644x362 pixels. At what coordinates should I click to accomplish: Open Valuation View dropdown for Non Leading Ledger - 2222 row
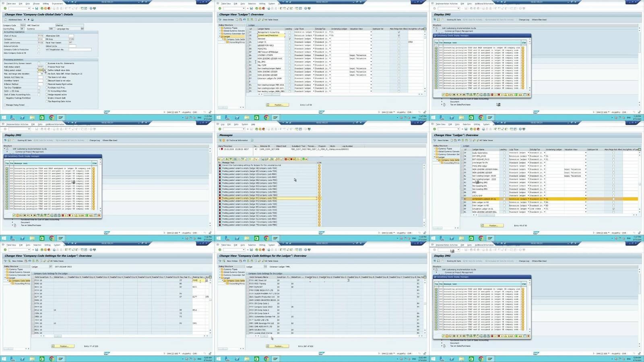[586, 179]
